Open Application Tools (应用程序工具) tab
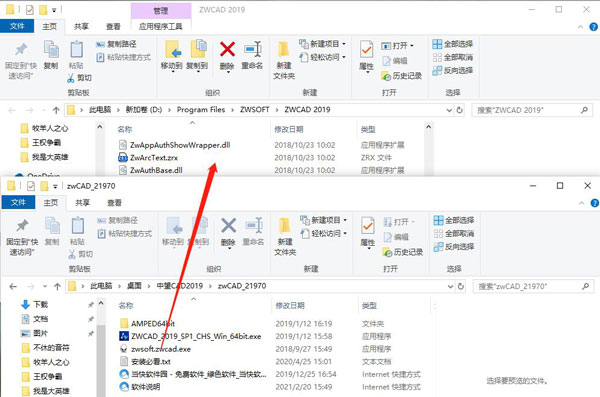 tap(161, 26)
